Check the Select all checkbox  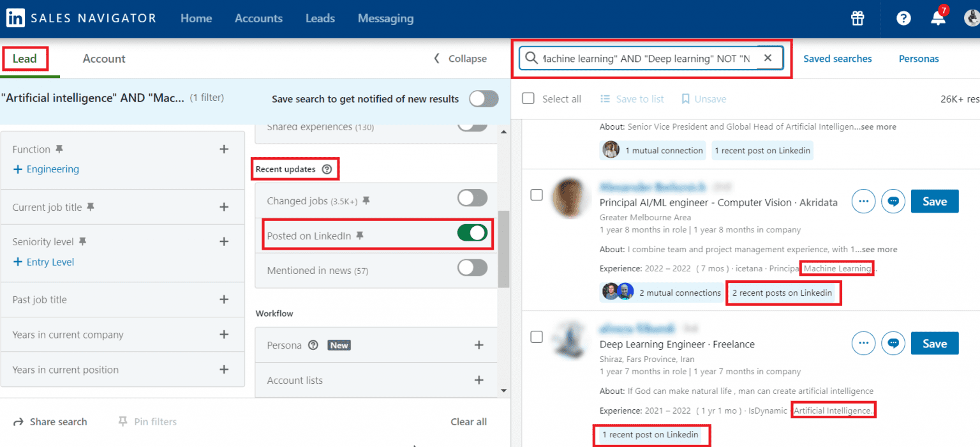click(528, 98)
